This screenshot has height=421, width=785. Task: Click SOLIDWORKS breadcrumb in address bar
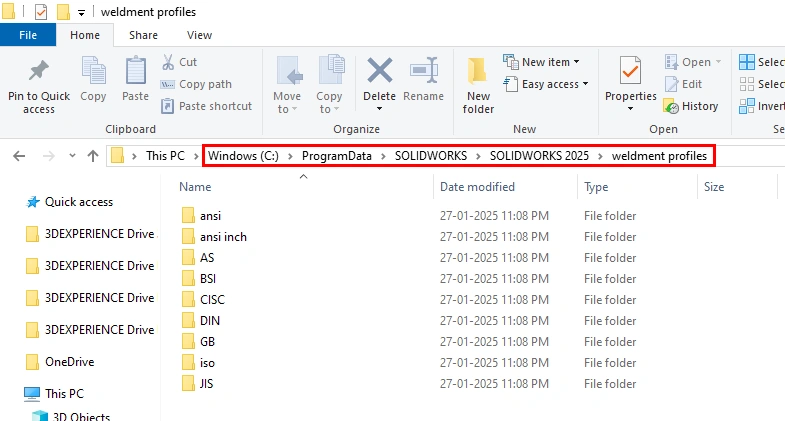[431, 156]
